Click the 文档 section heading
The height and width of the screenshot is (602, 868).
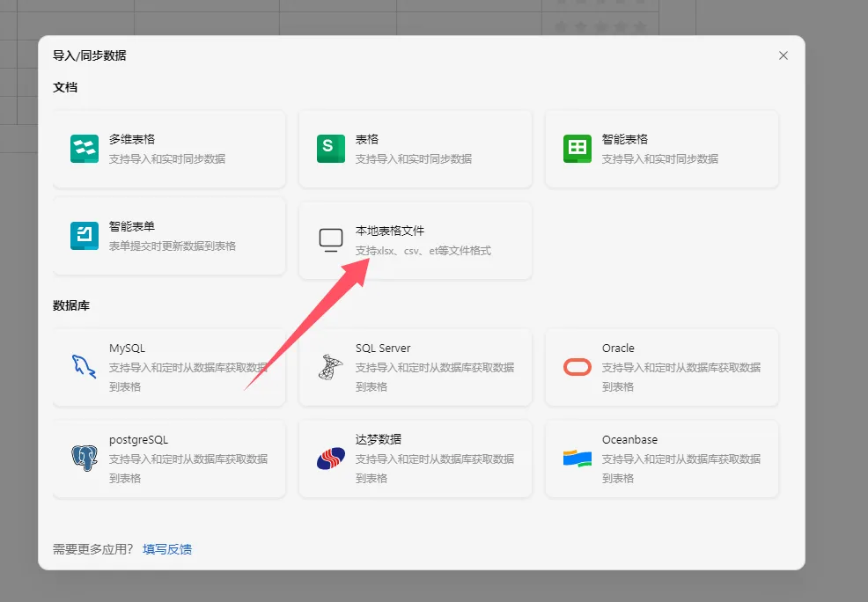65,87
